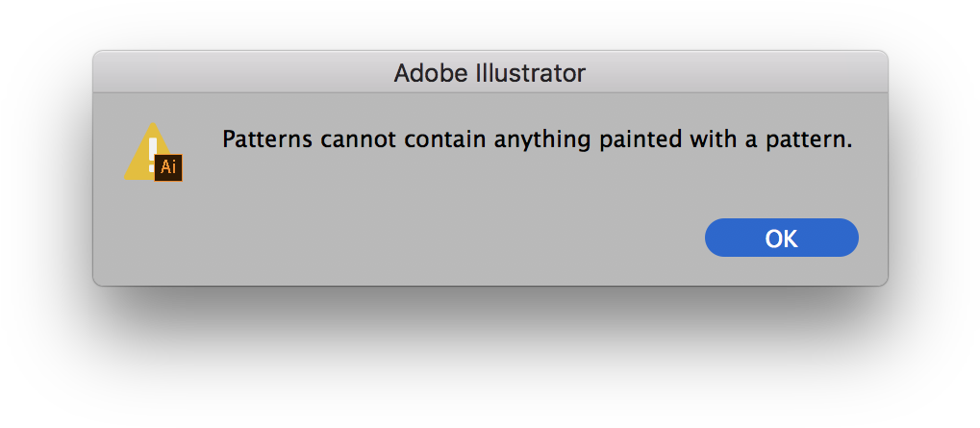Click OK to dismiss the warning

(781, 238)
